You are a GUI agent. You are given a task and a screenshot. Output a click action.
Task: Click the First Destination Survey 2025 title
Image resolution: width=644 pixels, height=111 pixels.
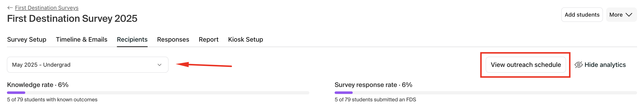72,19
